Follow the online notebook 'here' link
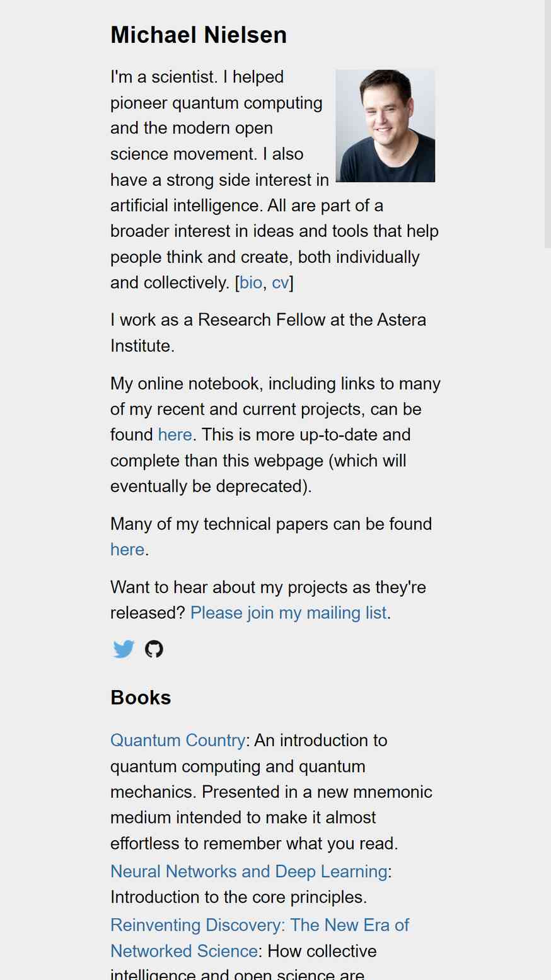The width and height of the screenshot is (551, 980). pyautogui.click(x=175, y=435)
